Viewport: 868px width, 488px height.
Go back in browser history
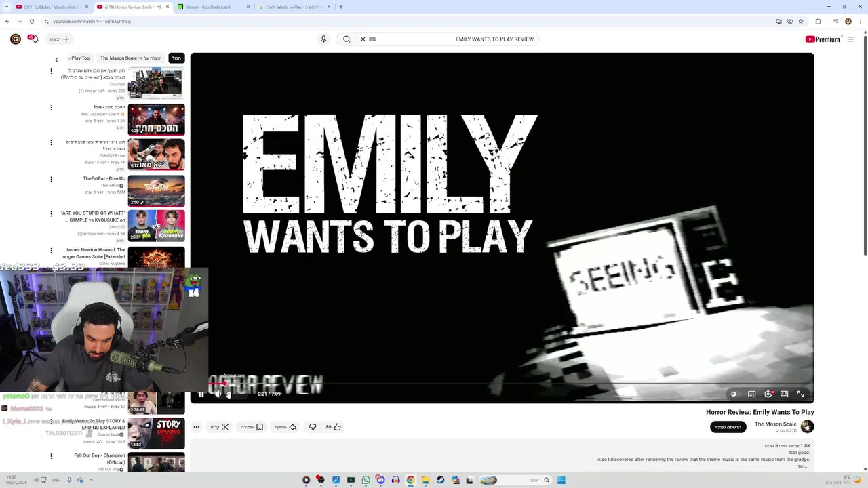pyautogui.click(x=7, y=21)
